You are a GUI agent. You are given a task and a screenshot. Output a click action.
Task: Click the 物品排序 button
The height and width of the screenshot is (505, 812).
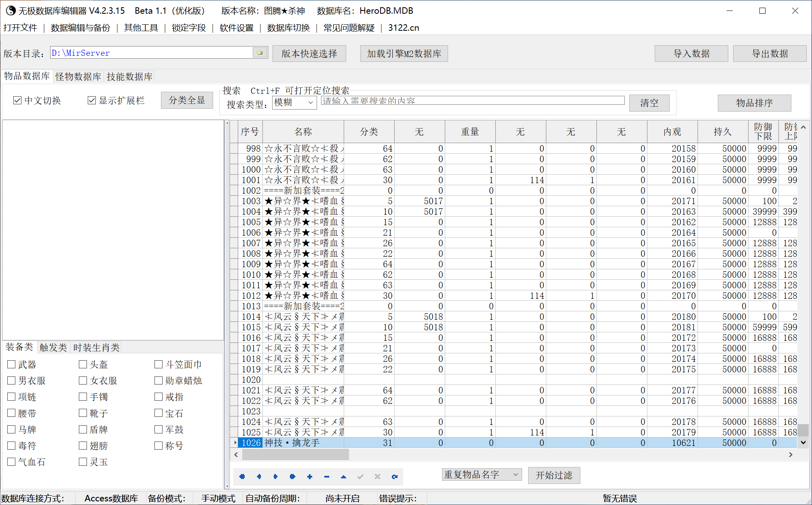[x=755, y=103]
